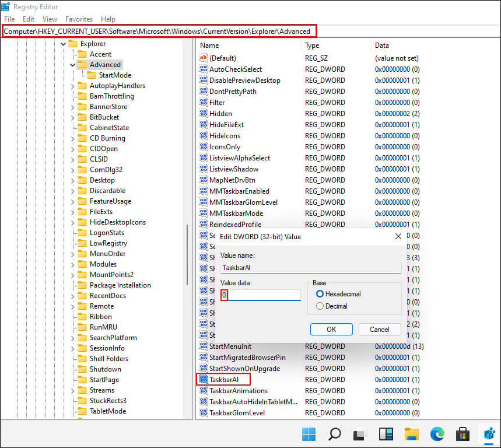Click the Filter DWORD icon
The height and width of the screenshot is (448, 501).
tap(203, 102)
